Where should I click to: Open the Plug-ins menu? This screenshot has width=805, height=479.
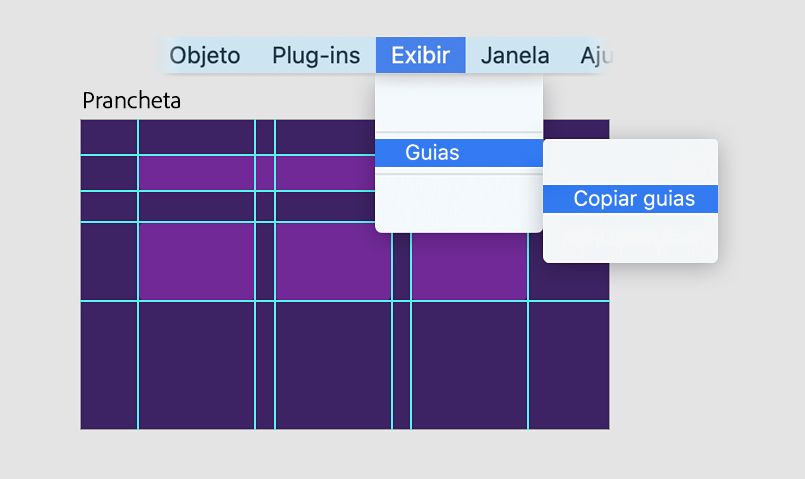point(316,55)
